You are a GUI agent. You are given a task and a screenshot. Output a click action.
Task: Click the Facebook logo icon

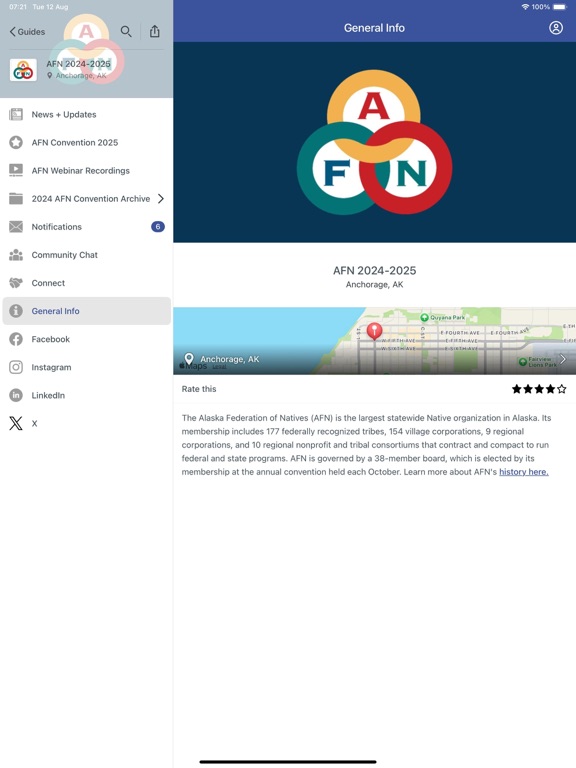(x=16, y=339)
